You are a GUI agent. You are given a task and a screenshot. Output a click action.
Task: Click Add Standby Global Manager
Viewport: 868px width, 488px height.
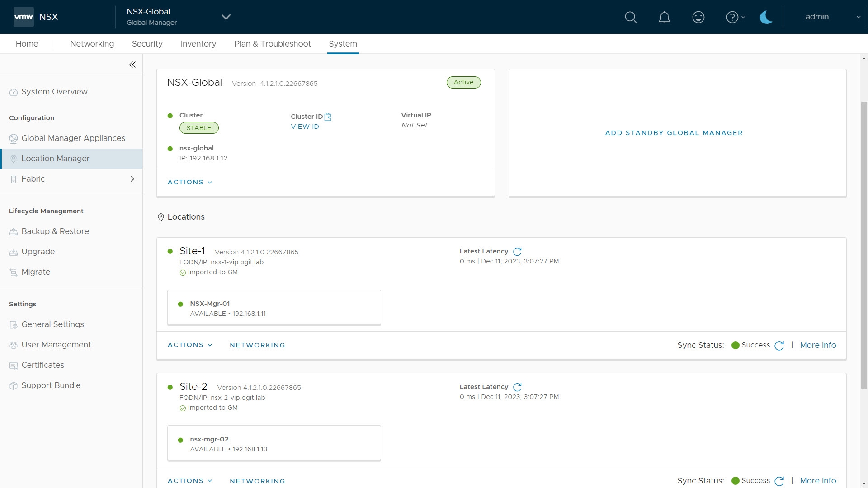(x=674, y=133)
